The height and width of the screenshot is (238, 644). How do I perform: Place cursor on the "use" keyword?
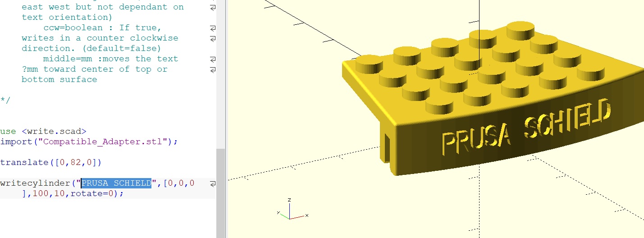(x=8, y=131)
